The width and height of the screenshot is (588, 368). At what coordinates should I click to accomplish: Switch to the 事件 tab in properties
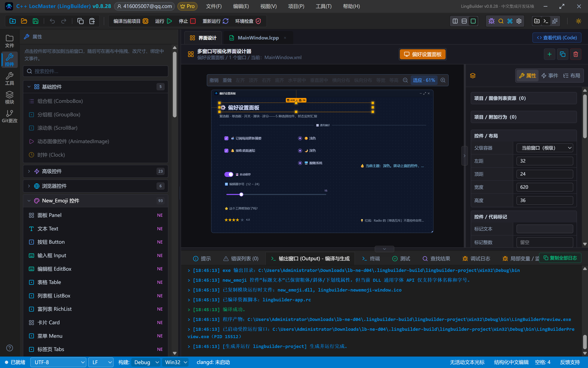[x=550, y=76]
